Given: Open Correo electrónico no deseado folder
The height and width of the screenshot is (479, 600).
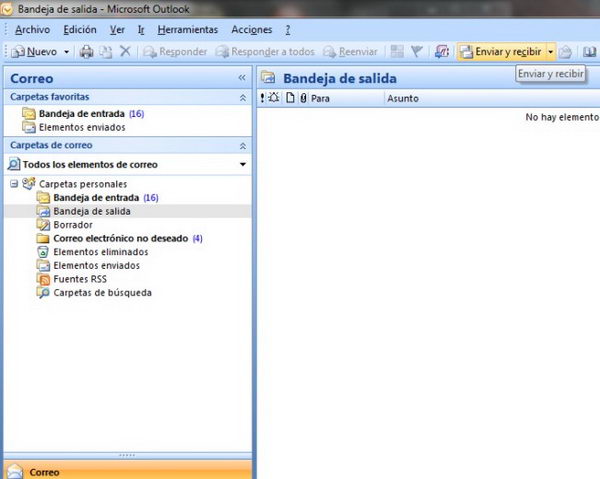Looking at the screenshot, I should pos(119,239).
